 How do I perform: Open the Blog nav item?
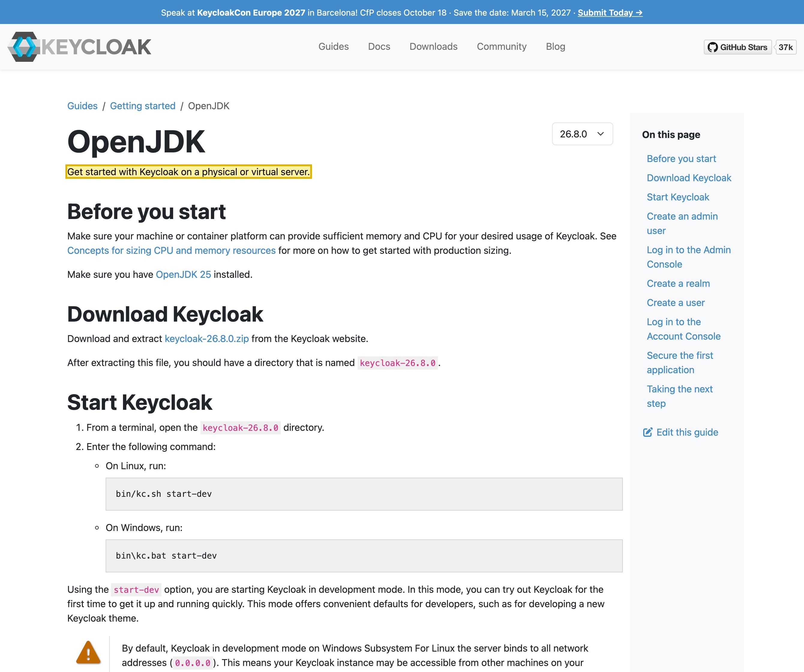point(556,47)
